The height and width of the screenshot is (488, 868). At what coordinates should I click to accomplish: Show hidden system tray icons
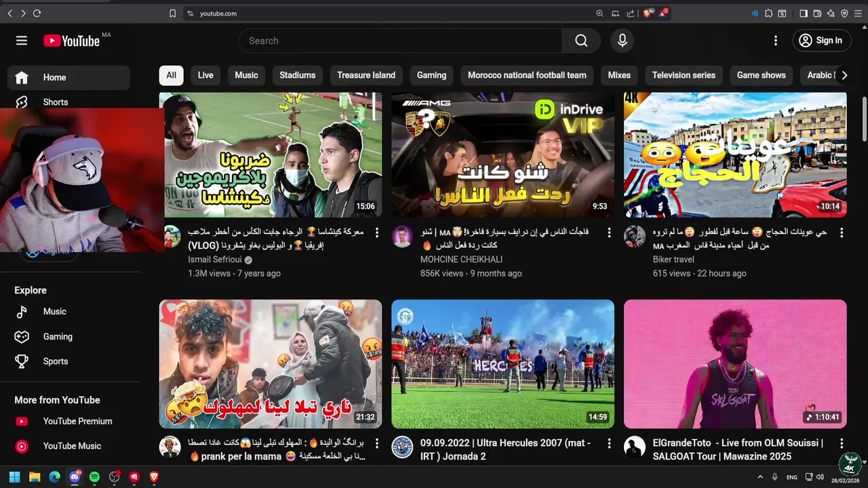click(760, 477)
